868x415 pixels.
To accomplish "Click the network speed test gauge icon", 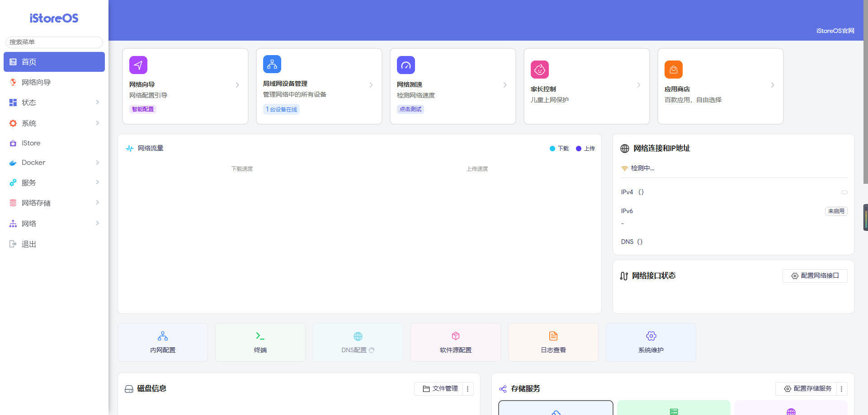I will tap(406, 65).
